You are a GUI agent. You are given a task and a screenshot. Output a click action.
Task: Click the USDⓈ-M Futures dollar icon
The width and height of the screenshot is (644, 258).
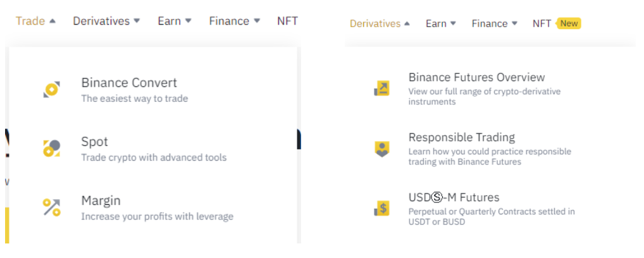381,208
